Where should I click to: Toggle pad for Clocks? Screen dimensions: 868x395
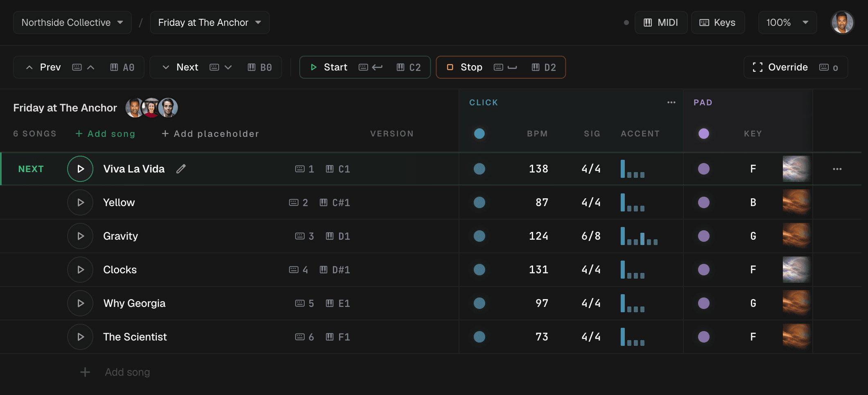[x=704, y=270]
